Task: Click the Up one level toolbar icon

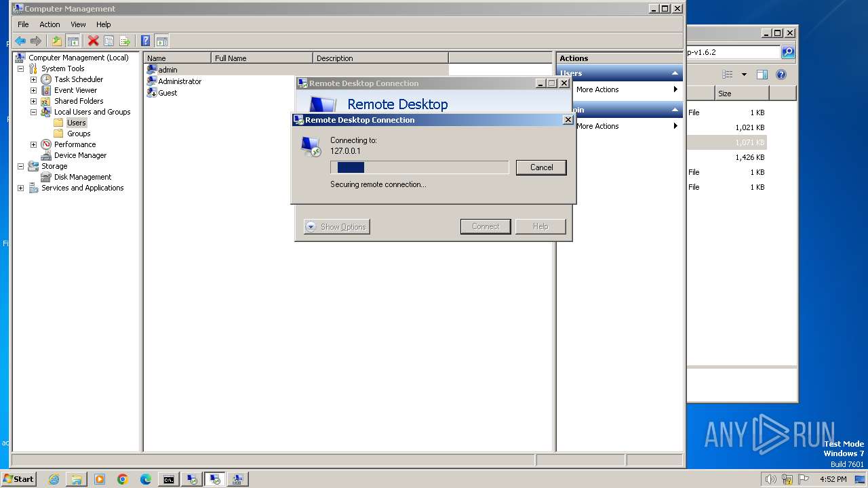Action: (x=57, y=41)
